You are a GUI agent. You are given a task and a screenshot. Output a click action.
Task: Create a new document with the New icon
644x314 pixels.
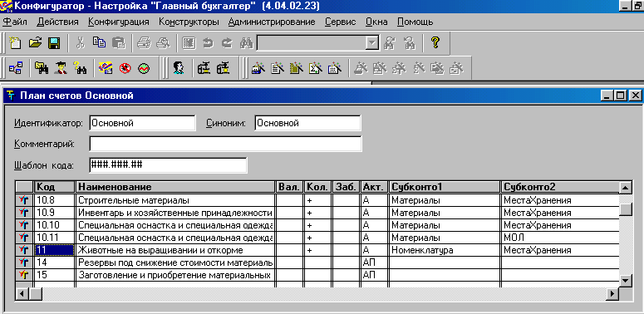coord(16,43)
